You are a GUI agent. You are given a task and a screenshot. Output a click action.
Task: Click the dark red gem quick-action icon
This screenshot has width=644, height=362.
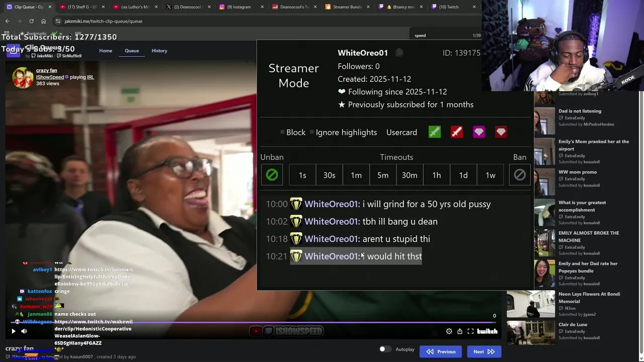(x=501, y=132)
